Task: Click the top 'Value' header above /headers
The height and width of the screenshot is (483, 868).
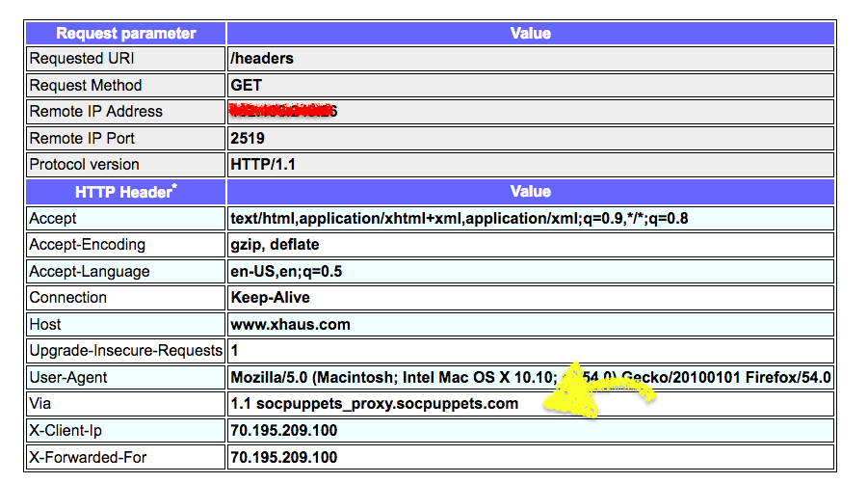Action: 530,33
